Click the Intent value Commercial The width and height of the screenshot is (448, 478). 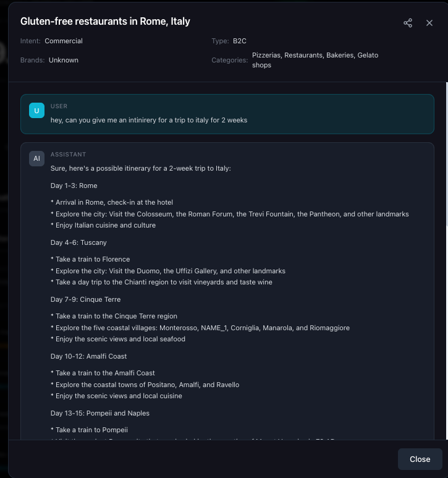tap(63, 41)
